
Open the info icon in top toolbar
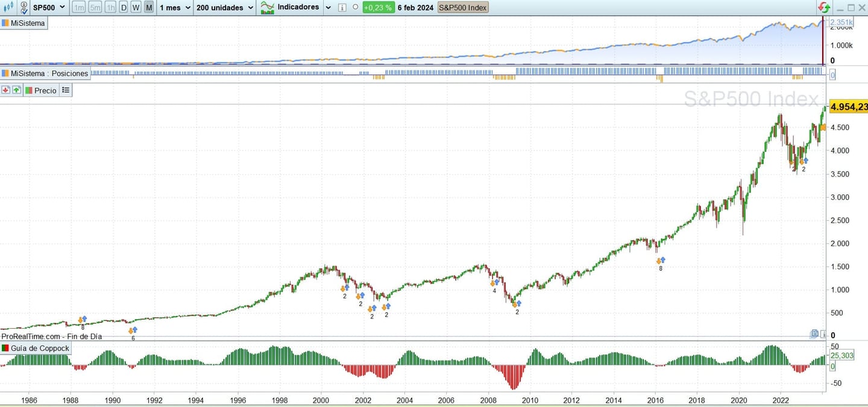pyautogui.click(x=342, y=8)
